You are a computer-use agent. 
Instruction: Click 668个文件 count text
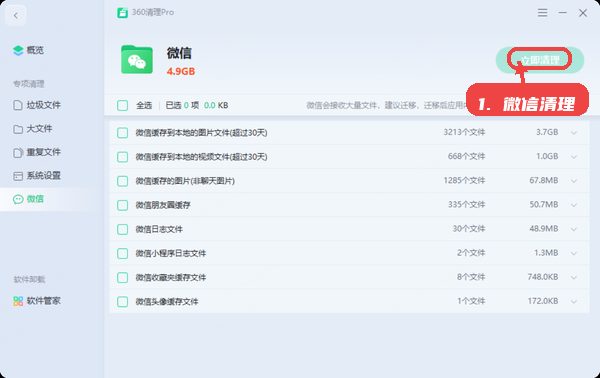(466, 156)
